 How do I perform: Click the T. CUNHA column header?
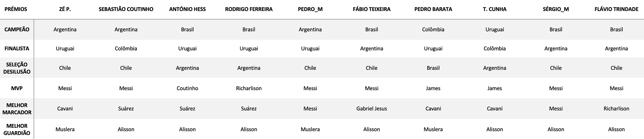pyautogui.click(x=495, y=9)
